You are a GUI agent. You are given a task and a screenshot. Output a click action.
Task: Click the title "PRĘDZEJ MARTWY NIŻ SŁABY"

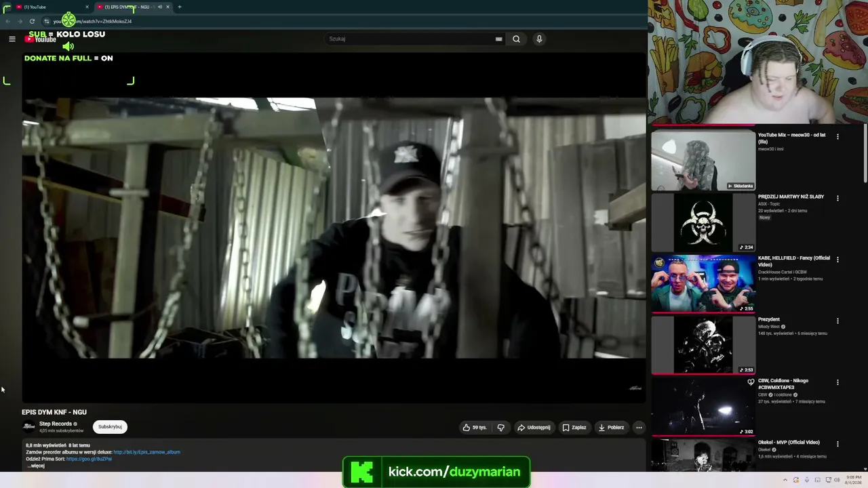pos(791,197)
